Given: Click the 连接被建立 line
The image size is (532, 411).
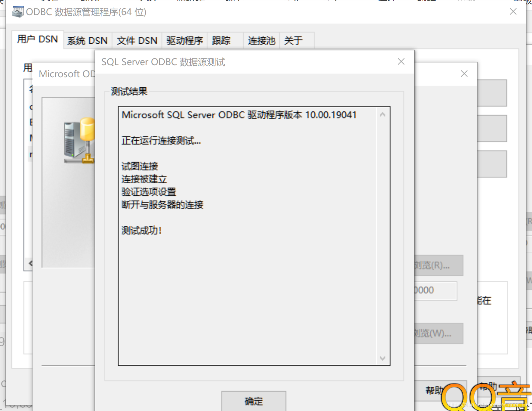Looking at the screenshot, I should (144, 179).
